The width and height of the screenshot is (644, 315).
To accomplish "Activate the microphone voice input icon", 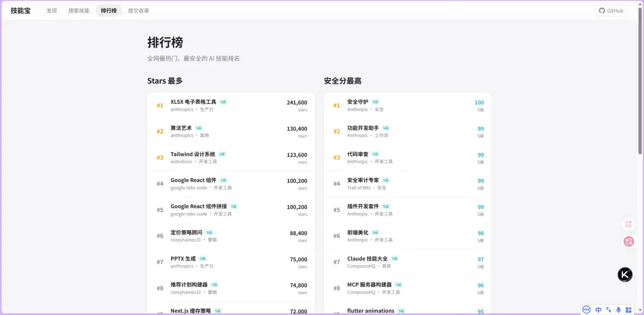I will coord(618,310).
